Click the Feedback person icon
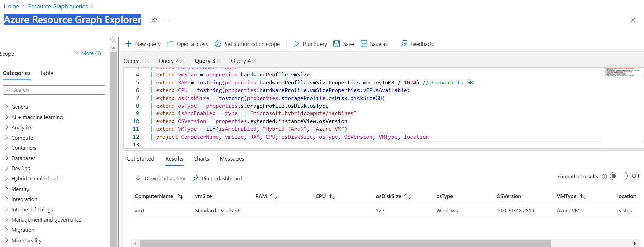Viewport: 644px width, 247px height. (x=404, y=44)
